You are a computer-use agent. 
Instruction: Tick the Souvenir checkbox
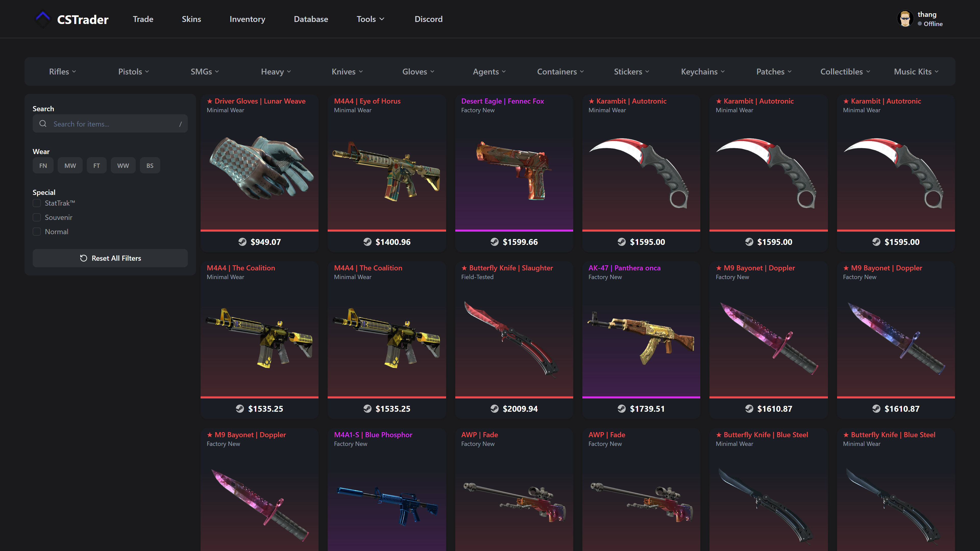[37, 217]
